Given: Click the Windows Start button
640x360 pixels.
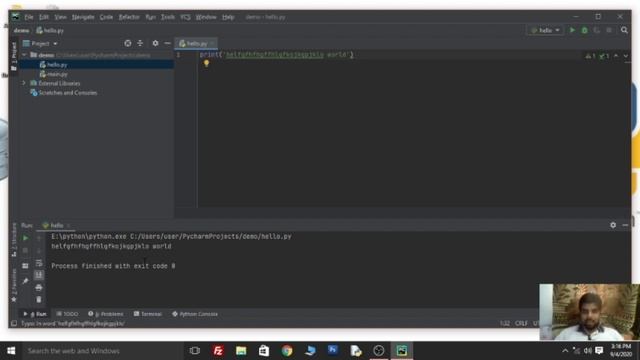Looking at the screenshot, I should (11, 351).
